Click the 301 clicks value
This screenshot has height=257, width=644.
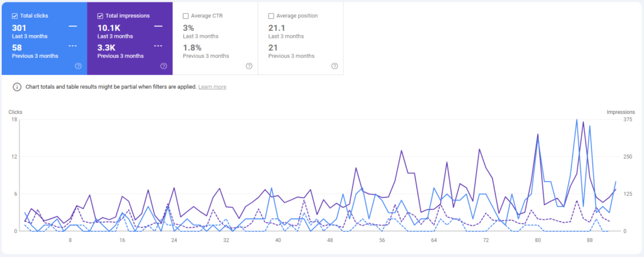click(x=20, y=27)
